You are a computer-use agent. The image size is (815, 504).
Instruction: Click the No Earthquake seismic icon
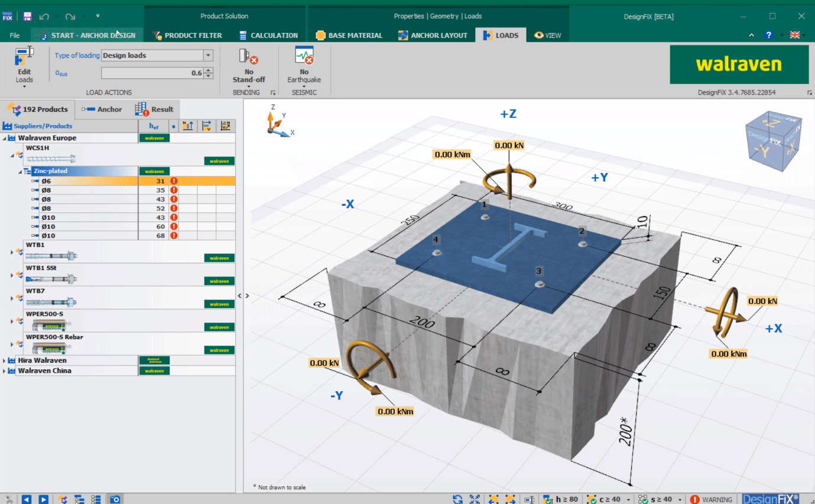click(x=304, y=56)
